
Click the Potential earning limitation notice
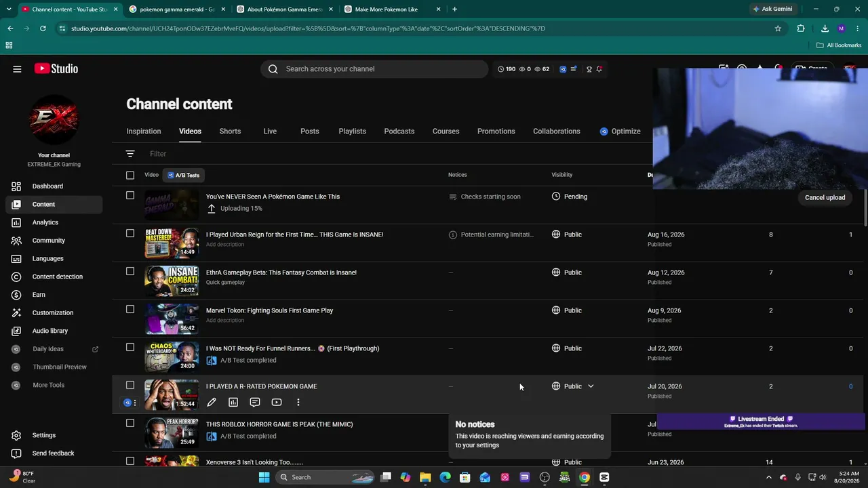492,235
